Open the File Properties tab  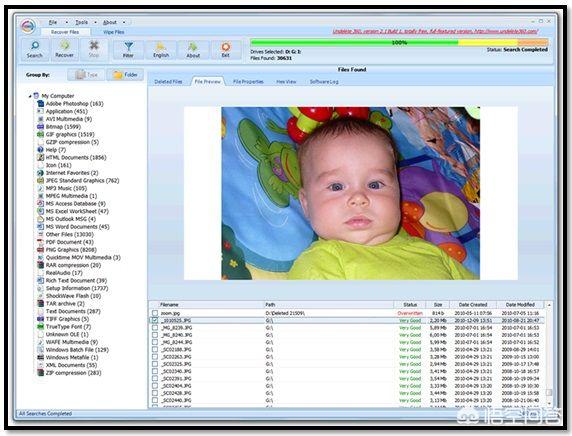pyautogui.click(x=248, y=82)
